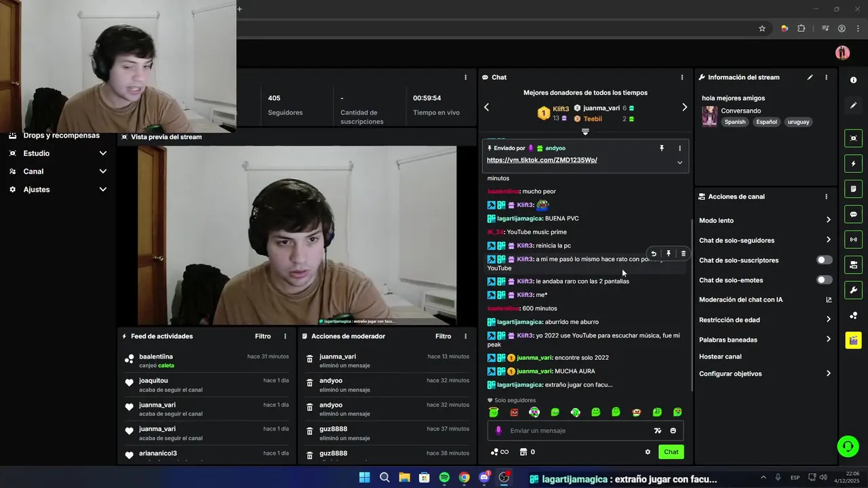
Task: Expand the pinned message chevron
Action: [x=679, y=162]
